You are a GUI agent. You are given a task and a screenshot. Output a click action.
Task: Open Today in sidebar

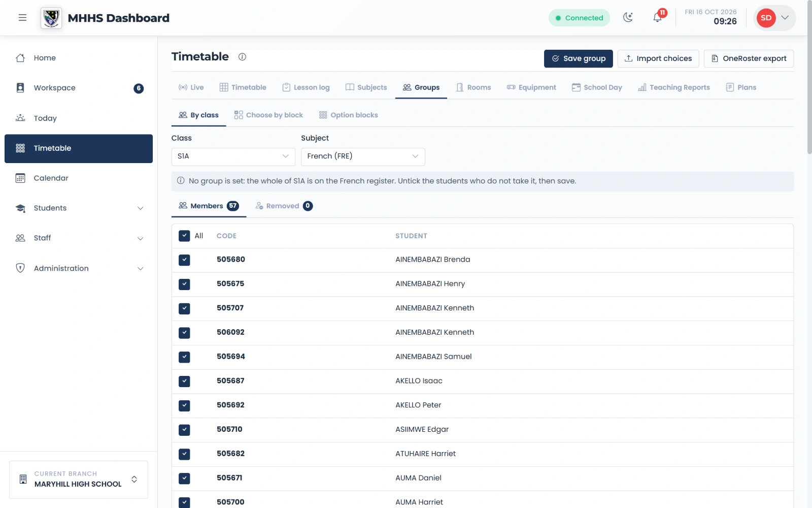click(79, 118)
